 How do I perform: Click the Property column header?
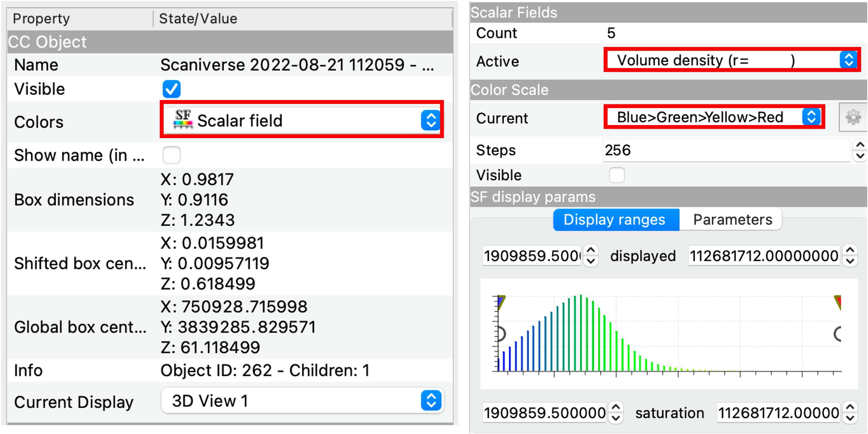[x=80, y=19]
